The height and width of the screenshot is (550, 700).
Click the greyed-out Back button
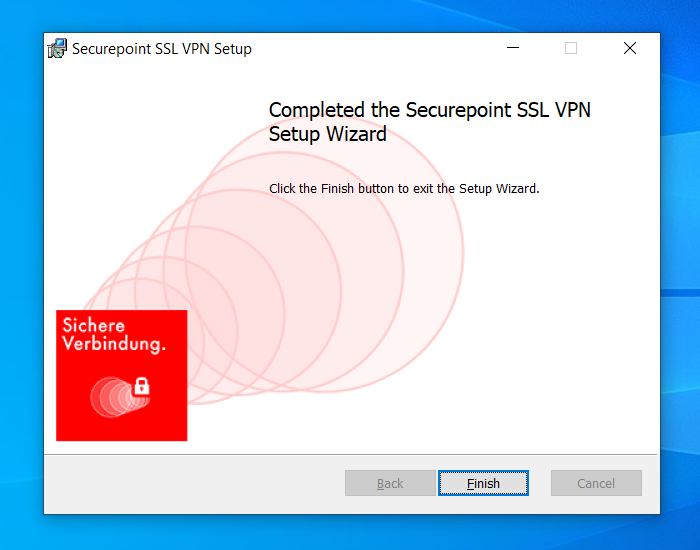(390, 483)
